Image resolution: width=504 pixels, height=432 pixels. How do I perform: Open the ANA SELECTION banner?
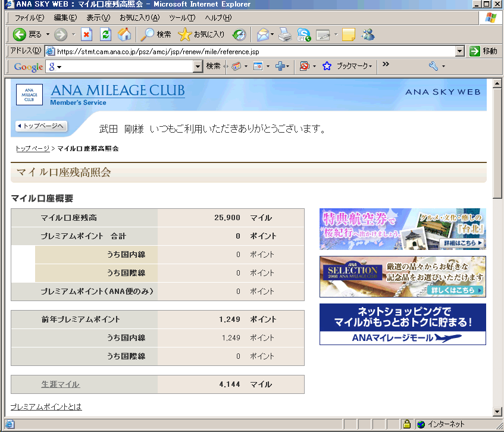click(402, 277)
